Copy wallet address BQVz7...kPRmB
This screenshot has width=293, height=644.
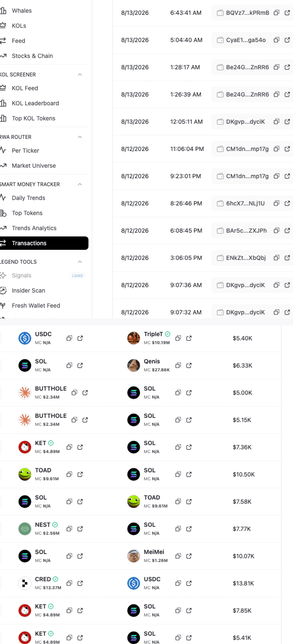click(276, 13)
